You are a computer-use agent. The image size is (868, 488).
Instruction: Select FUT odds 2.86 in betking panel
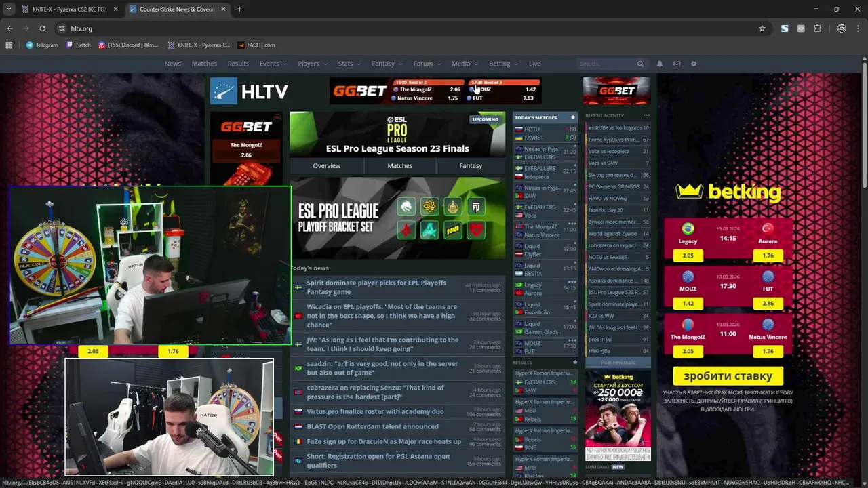[768, 304]
